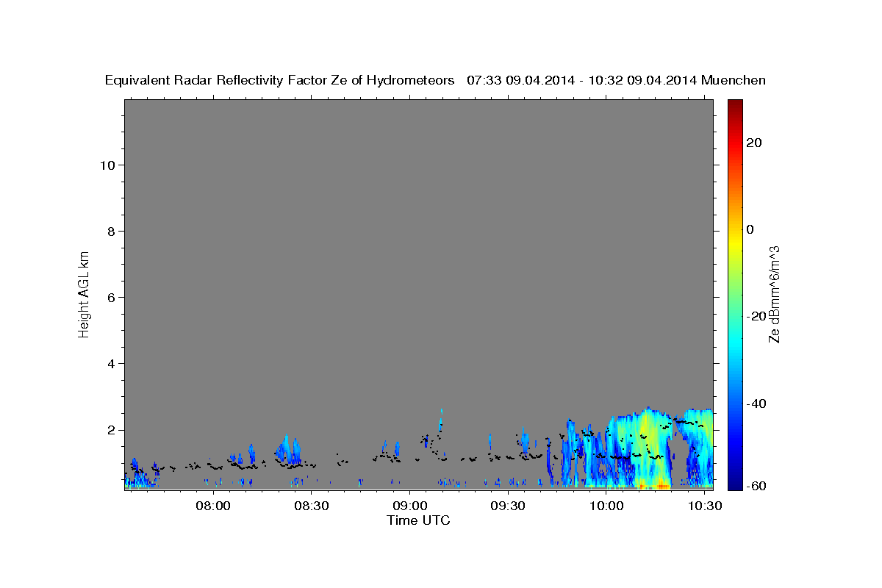Click the 'Time UTC' axis label
This screenshot has width=882, height=588.
[x=418, y=520]
